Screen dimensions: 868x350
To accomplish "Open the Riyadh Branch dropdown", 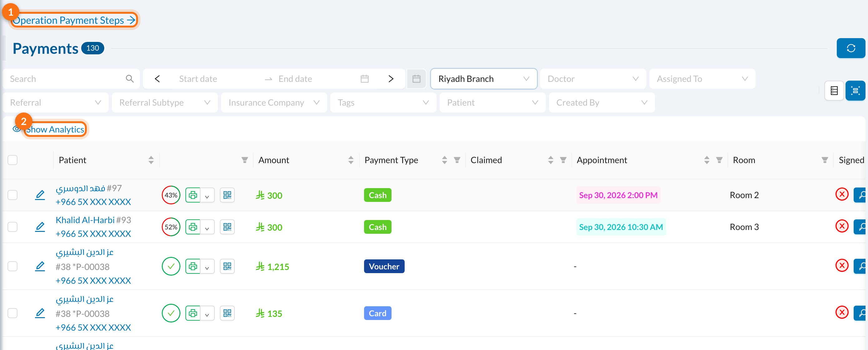I will pos(484,79).
